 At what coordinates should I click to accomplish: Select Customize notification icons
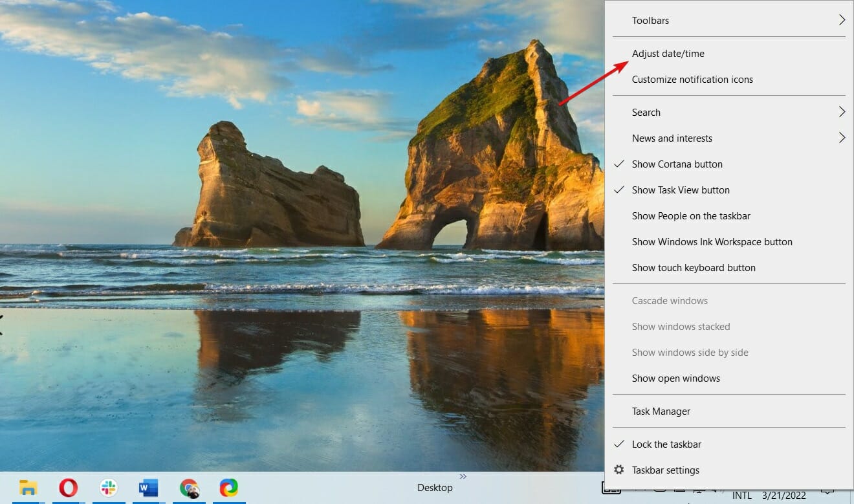tap(729, 80)
